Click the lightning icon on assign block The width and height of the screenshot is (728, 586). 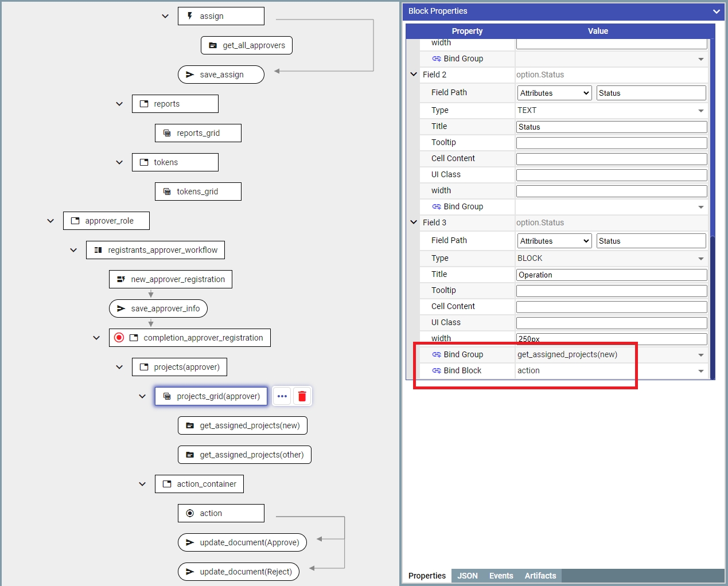pyautogui.click(x=190, y=16)
